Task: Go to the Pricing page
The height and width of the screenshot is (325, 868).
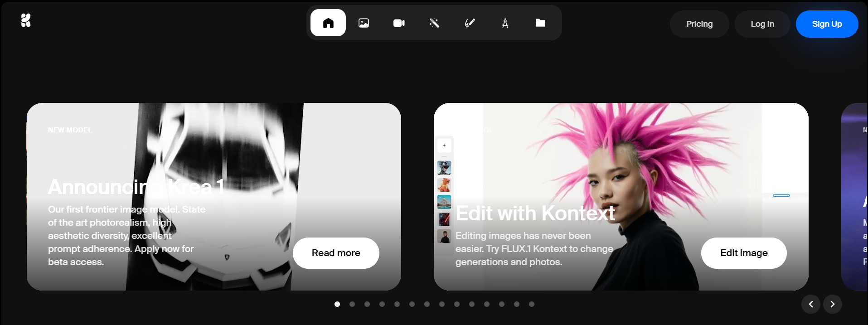Action: pyautogui.click(x=699, y=24)
